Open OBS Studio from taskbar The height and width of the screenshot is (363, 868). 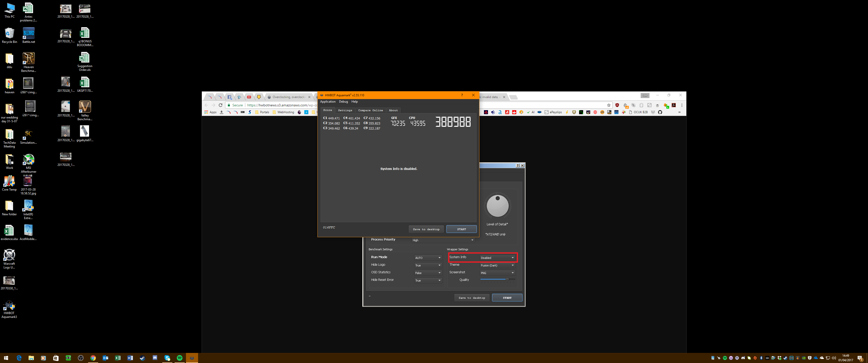80,358
